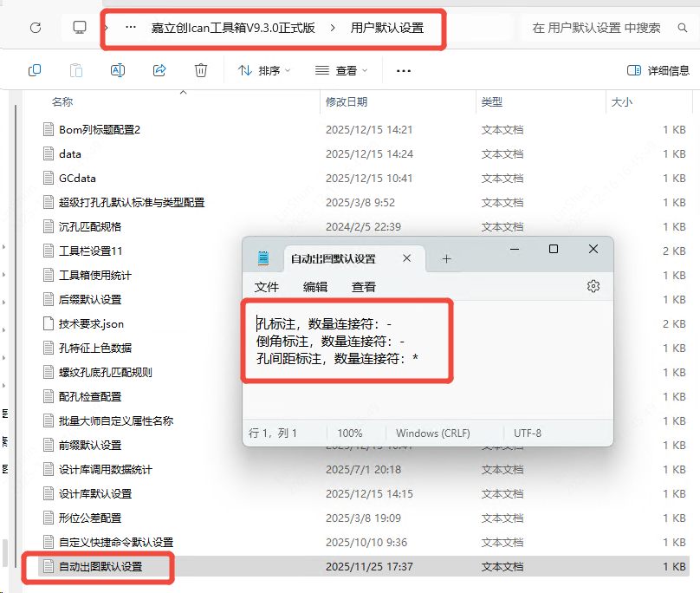The height and width of the screenshot is (593, 700).
Task: Toggle the 详细信息 details pane
Action: tap(658, 70)
